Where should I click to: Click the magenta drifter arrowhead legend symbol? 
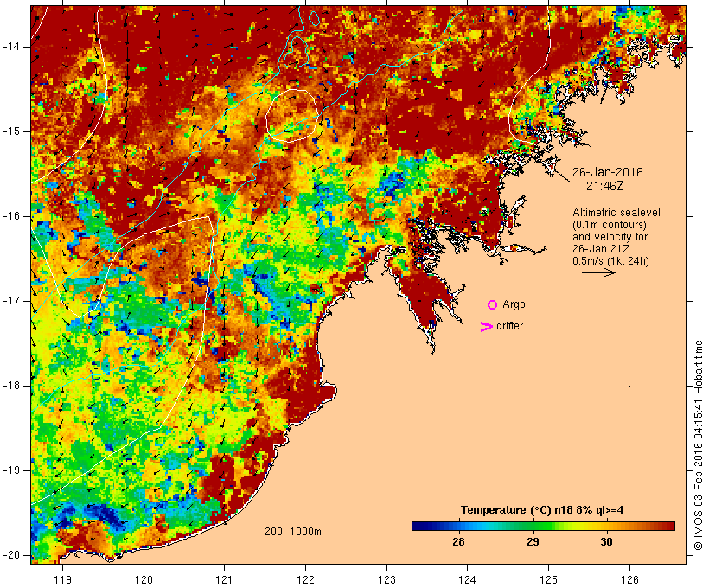tap(486, 327)
